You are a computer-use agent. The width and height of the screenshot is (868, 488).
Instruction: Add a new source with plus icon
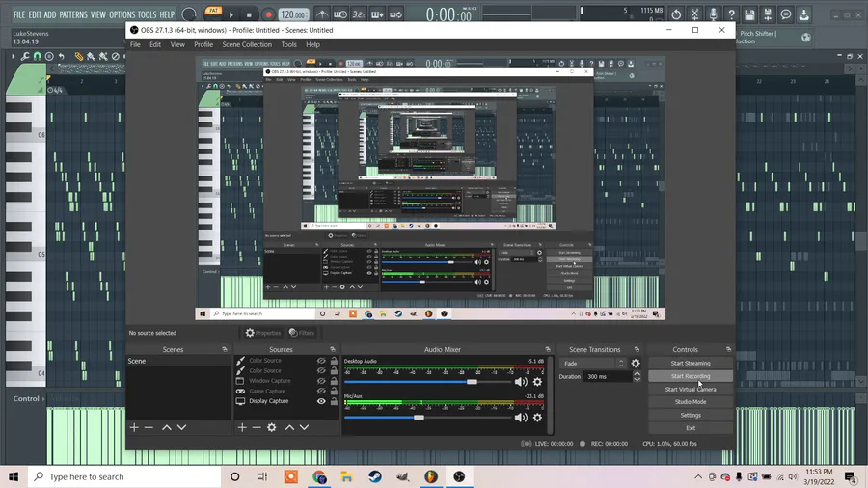(242, 427)
